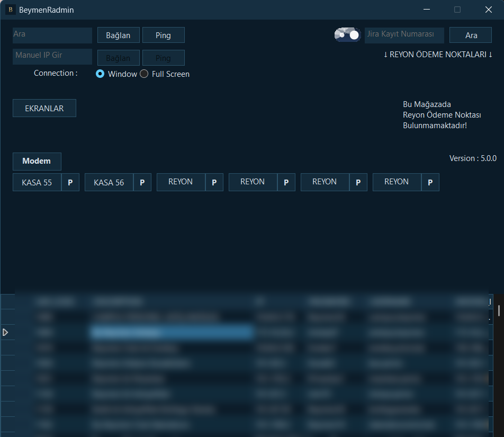Click the row pointer arrow in the table

point(6,332)
